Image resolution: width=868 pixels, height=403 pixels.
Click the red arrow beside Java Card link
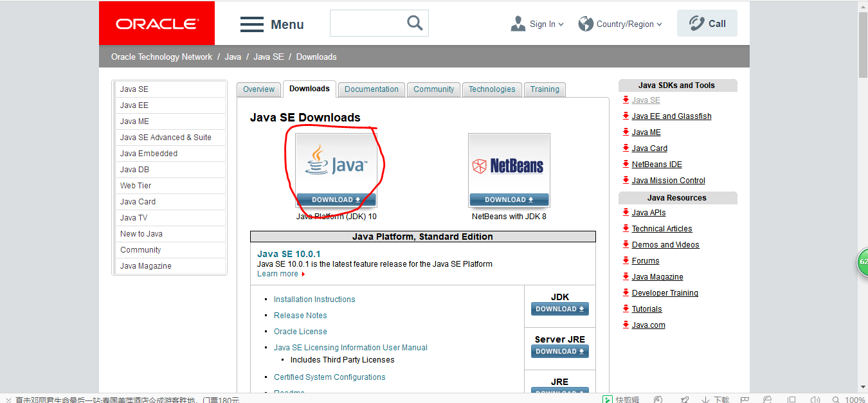pyautogui.click(x=626, y=148)
